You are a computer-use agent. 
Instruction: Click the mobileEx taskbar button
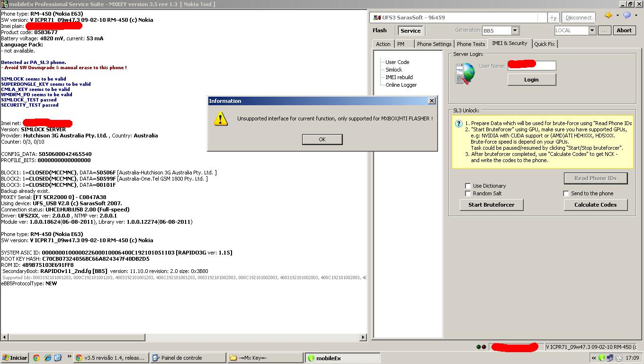click(342, 358)
